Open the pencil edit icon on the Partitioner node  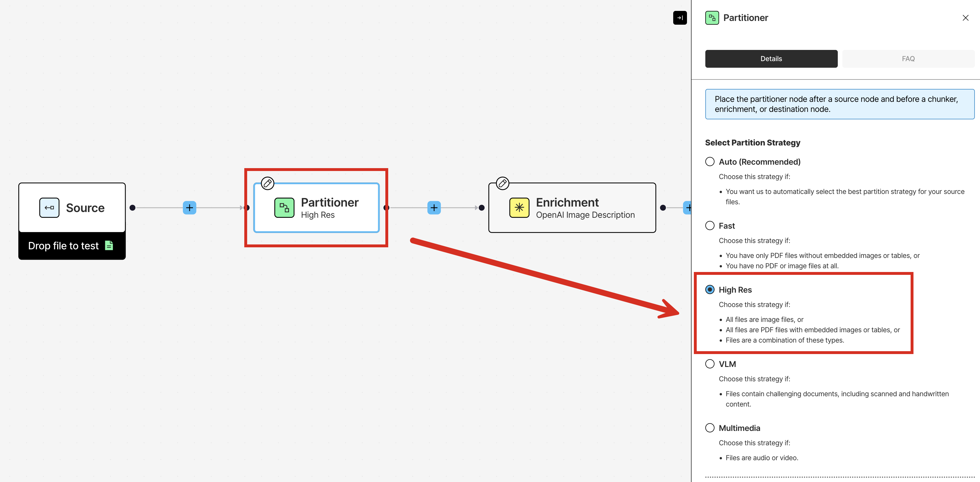click(x=268, y=183)
